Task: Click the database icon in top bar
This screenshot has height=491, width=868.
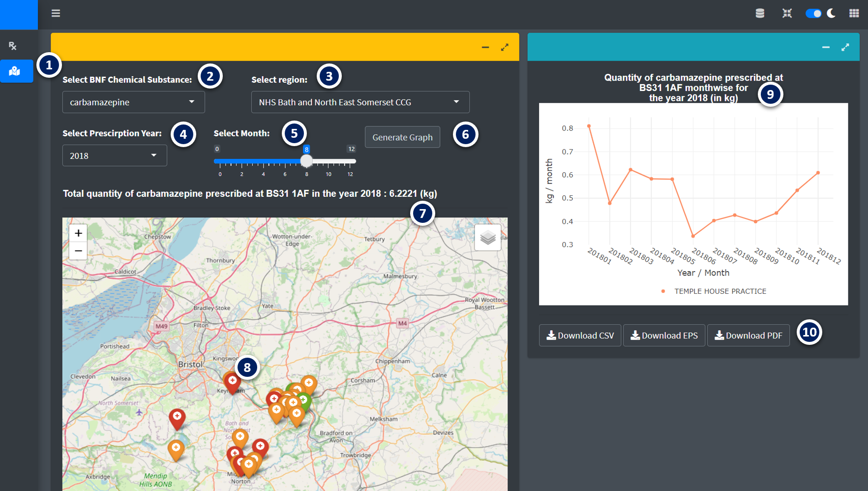Action: click(x=760, y=13)
